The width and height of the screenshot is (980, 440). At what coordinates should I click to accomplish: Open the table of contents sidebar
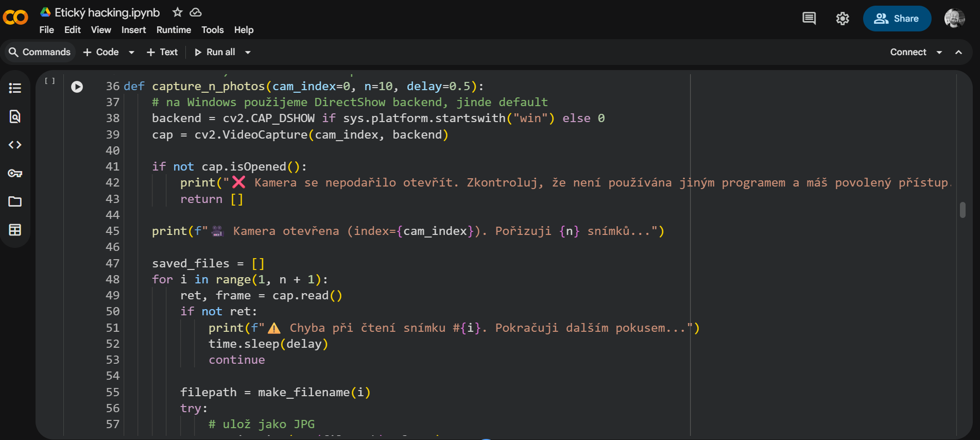coord(15,88)
